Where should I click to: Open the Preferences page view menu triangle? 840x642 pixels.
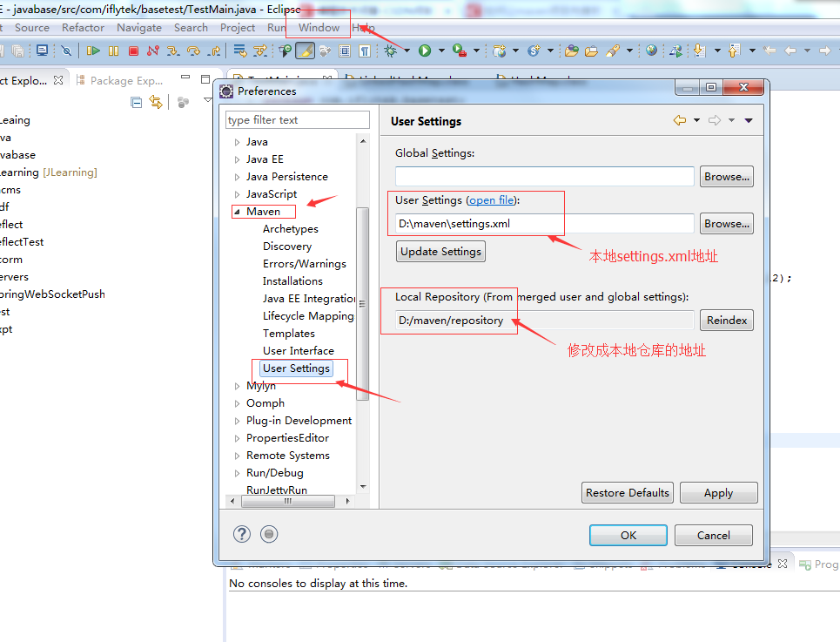pyautogui.click(x=749, y=120)
